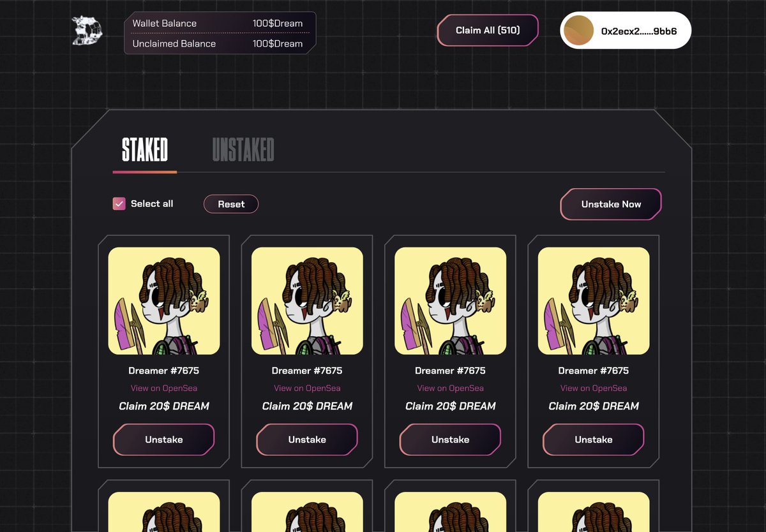
Task: Click Unstake button on fourth card
Action: click(594, 440)
